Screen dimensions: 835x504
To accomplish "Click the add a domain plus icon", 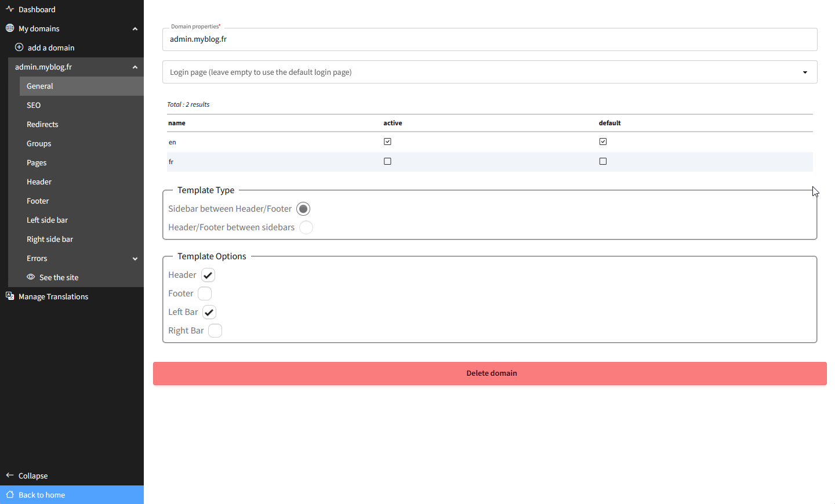I will [19, 48].
